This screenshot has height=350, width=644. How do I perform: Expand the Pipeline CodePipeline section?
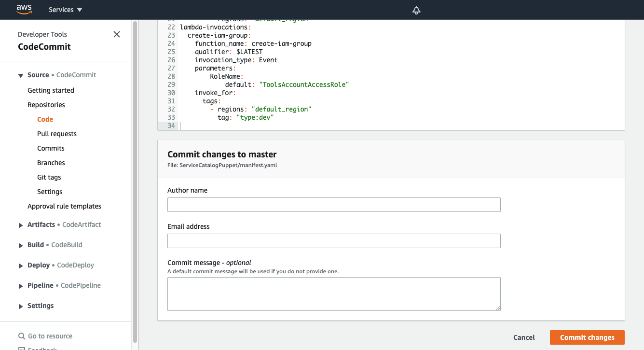[21, 286]
